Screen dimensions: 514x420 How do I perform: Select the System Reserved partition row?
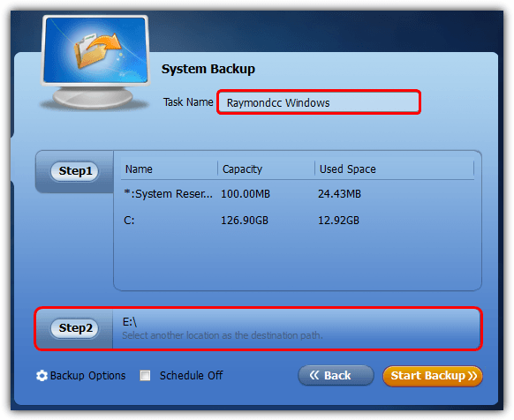click(298, 194)
